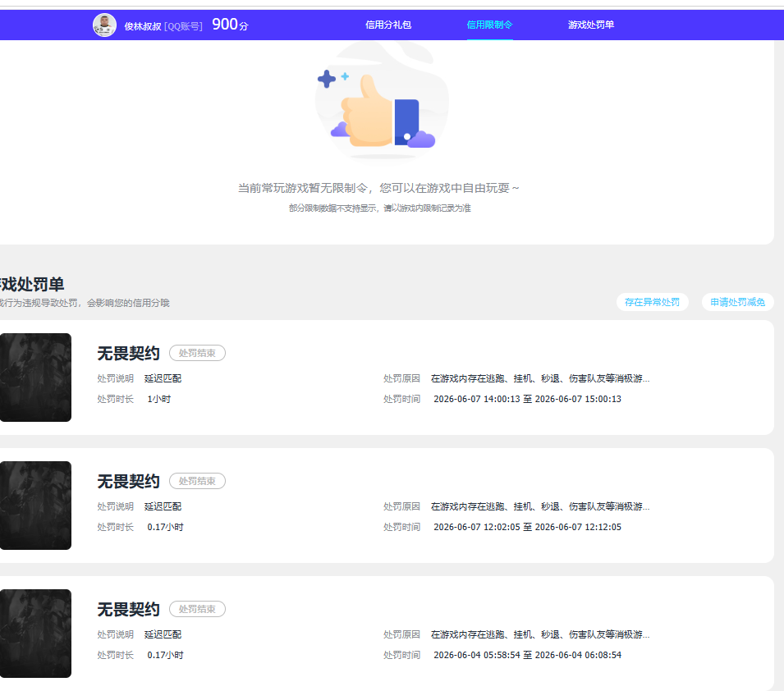Click the 0.17小时 value in the 12:02:05 card
This screenshot has width=784, height=691.
click(166, 527)
